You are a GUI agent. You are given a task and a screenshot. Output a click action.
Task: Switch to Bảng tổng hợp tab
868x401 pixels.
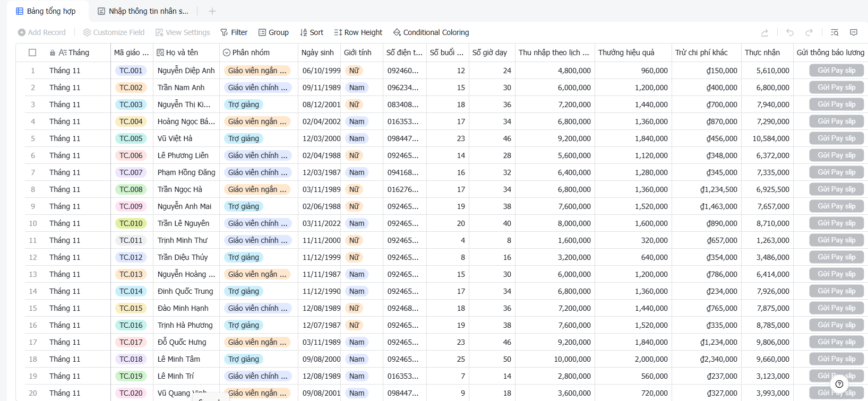pos(46,11)
